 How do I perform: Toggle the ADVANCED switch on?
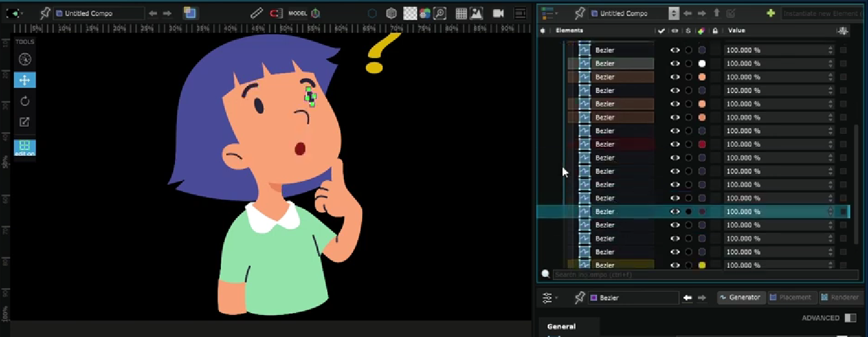850,318
